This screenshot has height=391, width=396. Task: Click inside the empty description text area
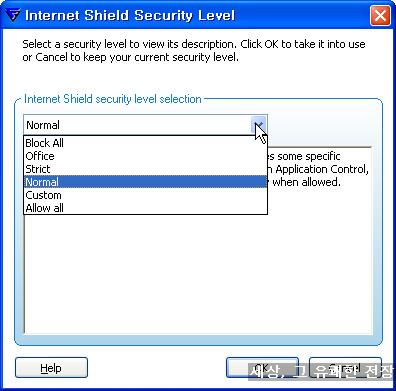click(198, 273)
